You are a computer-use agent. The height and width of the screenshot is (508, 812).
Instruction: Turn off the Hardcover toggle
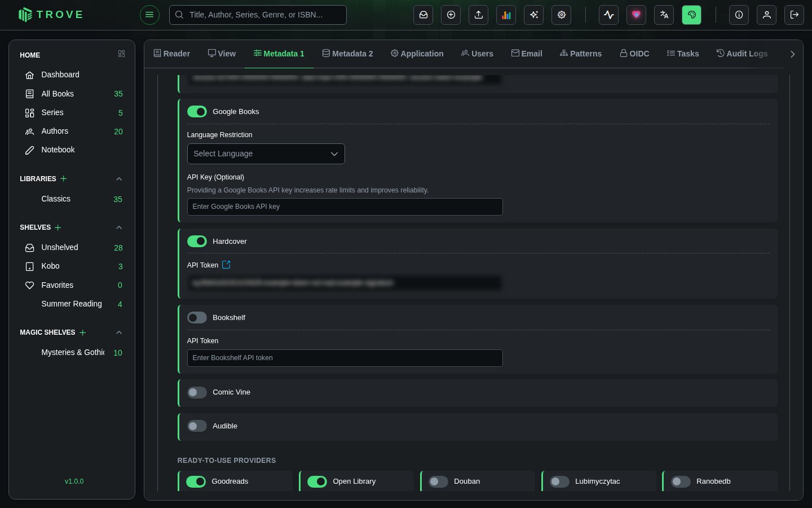[x=197, y=242]
